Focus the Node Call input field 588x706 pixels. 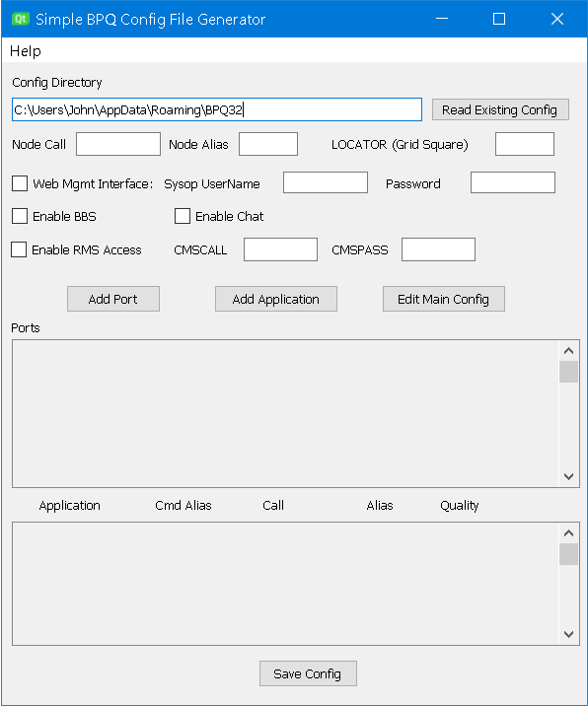[x=118, y=144]
